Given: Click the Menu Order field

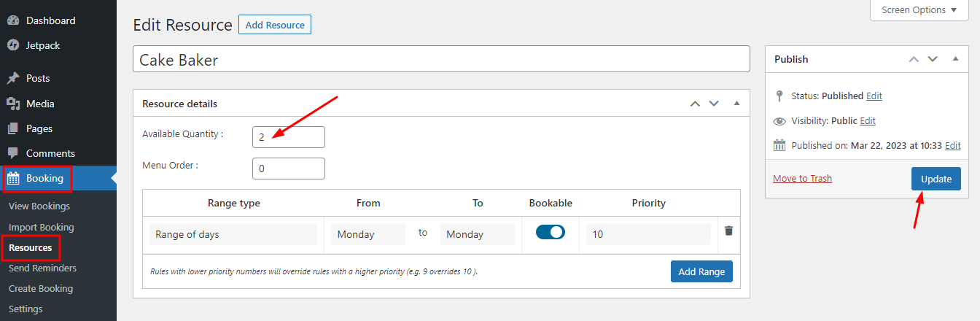Looking at the screenshot, I should [289, 169].
